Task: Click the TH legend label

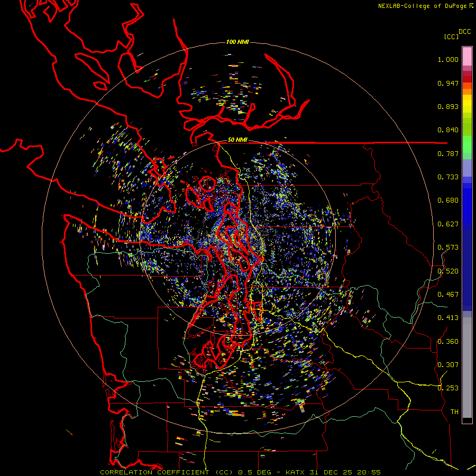Action: point(454,411)
